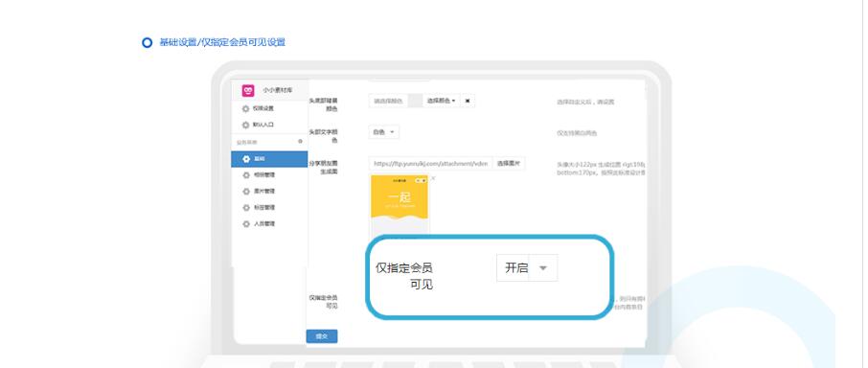Click the 分享朋友圈生成图 field label
868x368 pixels.
pyautogui.click(x=323, y=167)
